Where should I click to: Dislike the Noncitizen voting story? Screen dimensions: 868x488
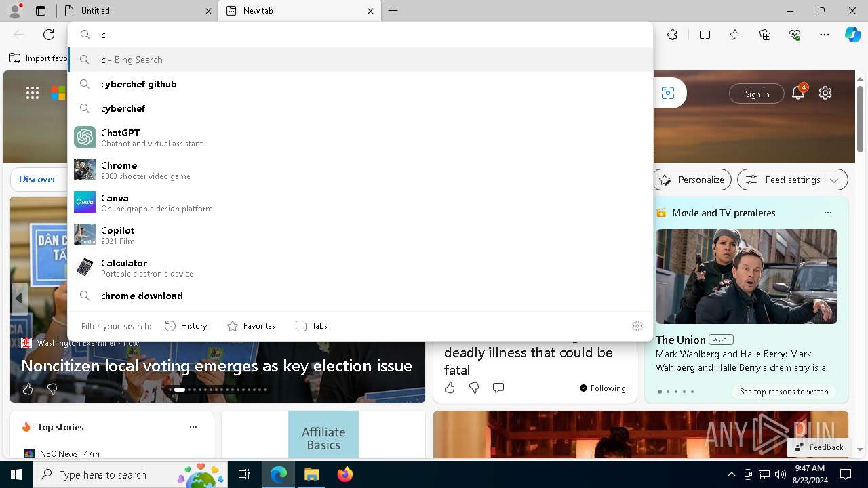(x=52, y=389)
